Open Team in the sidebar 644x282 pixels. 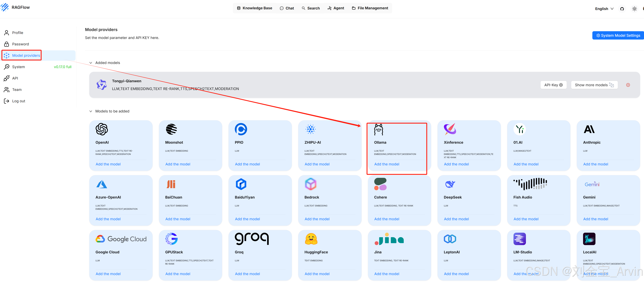point(17,90)
